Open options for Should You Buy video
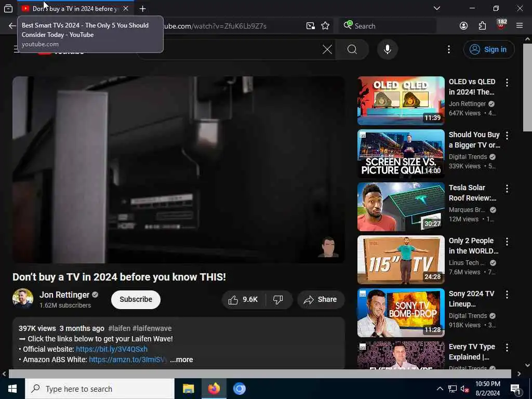The image size is (532, 399). pos(507,136)
